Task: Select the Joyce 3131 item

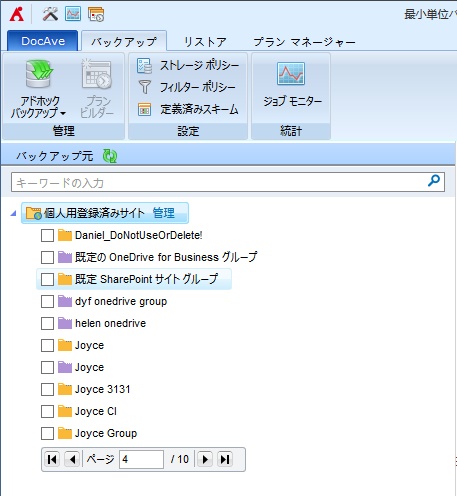Action: click(x=102, y=389)
